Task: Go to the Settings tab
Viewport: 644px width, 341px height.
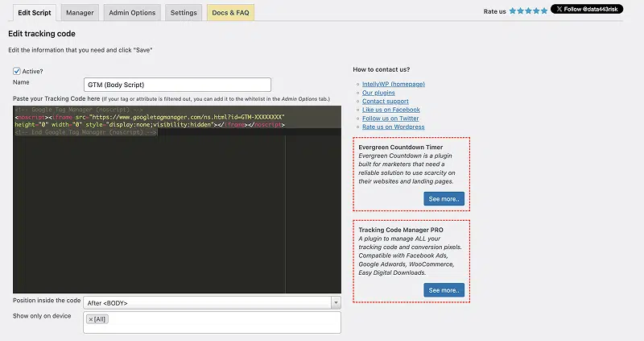Action: pyautogui.click(x=184, y=13)
